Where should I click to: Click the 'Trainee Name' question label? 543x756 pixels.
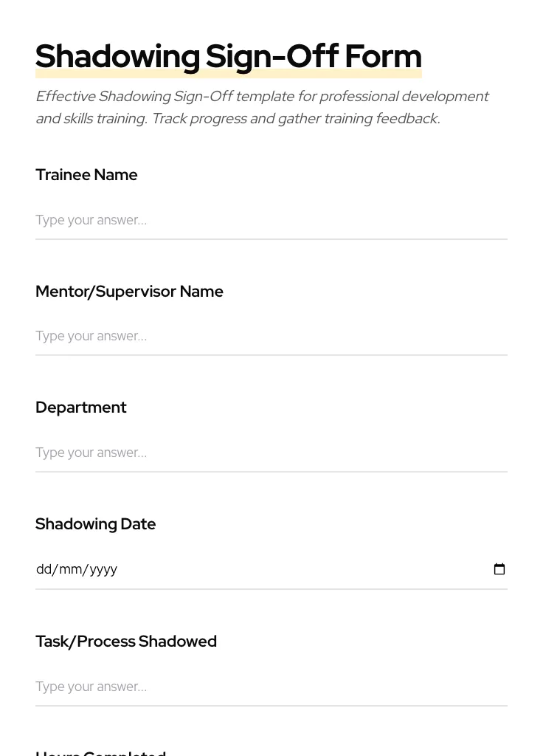tap(86, 175)
